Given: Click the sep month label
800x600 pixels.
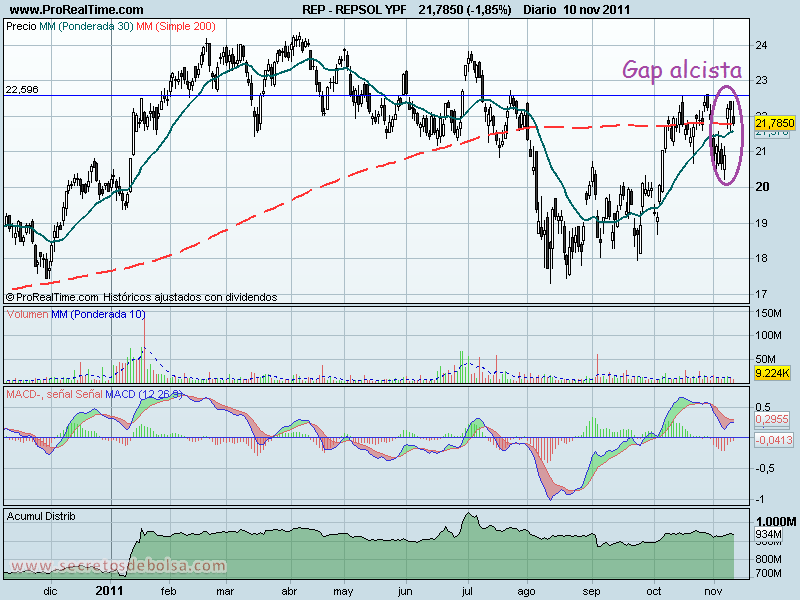Looking at the screenshot, I should (592, 591).
